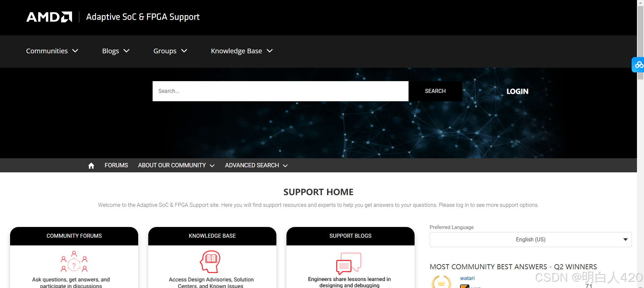Click the LOGIN link
This screenshot has height=288, width=644.
(x=517, y=91)
